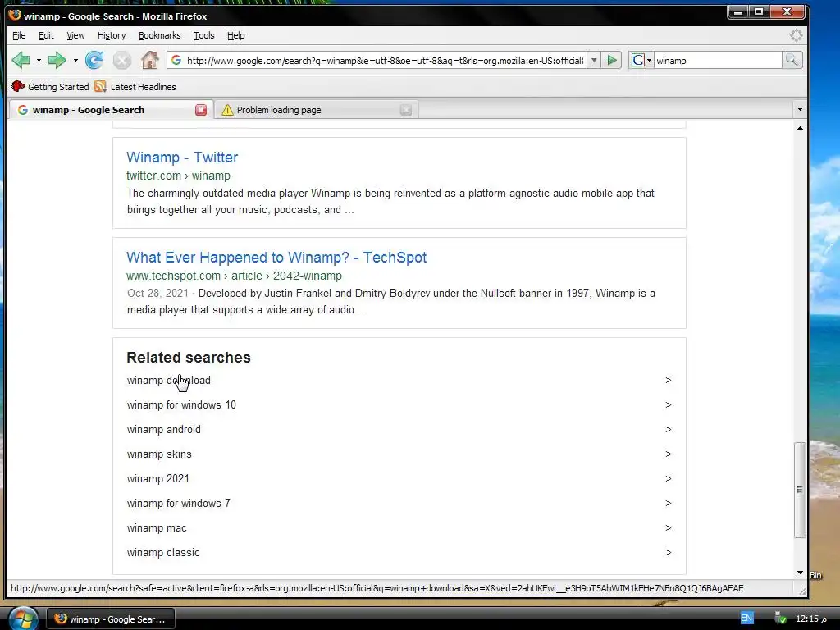Click the arrow next to winamp download

click(x=668, y=381)
